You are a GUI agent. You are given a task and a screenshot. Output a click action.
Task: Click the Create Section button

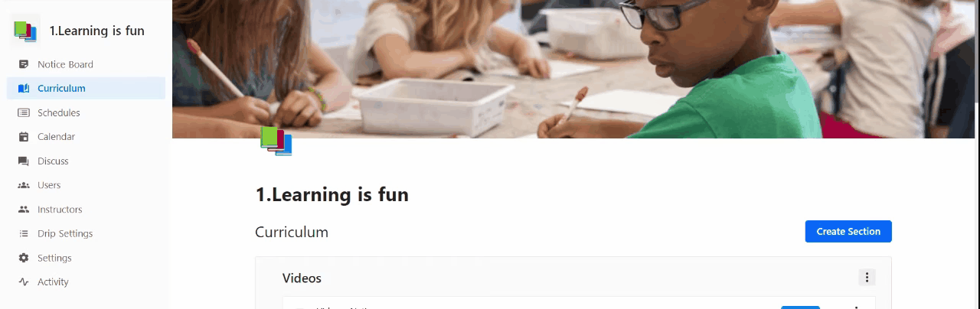click(848, 232)
